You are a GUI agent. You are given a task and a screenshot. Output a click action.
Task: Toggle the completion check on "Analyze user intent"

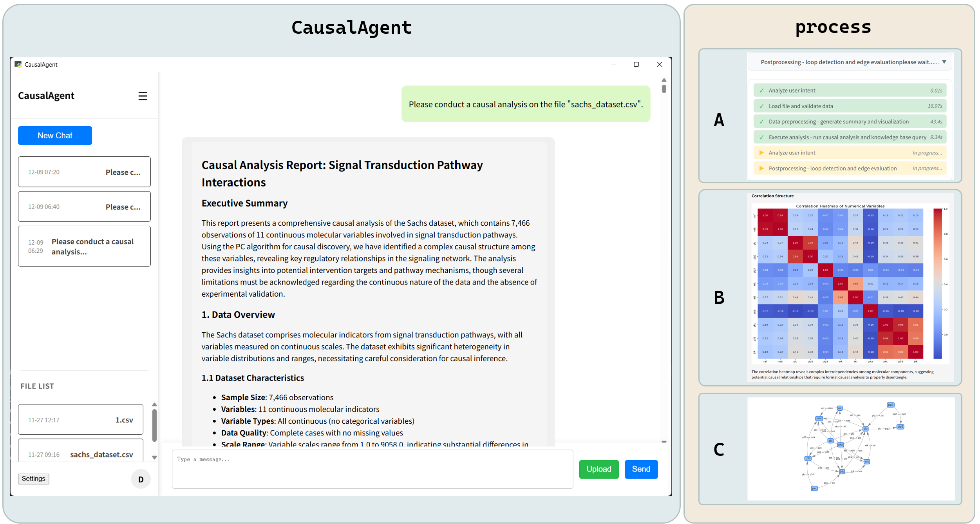(x=761, y=90)
